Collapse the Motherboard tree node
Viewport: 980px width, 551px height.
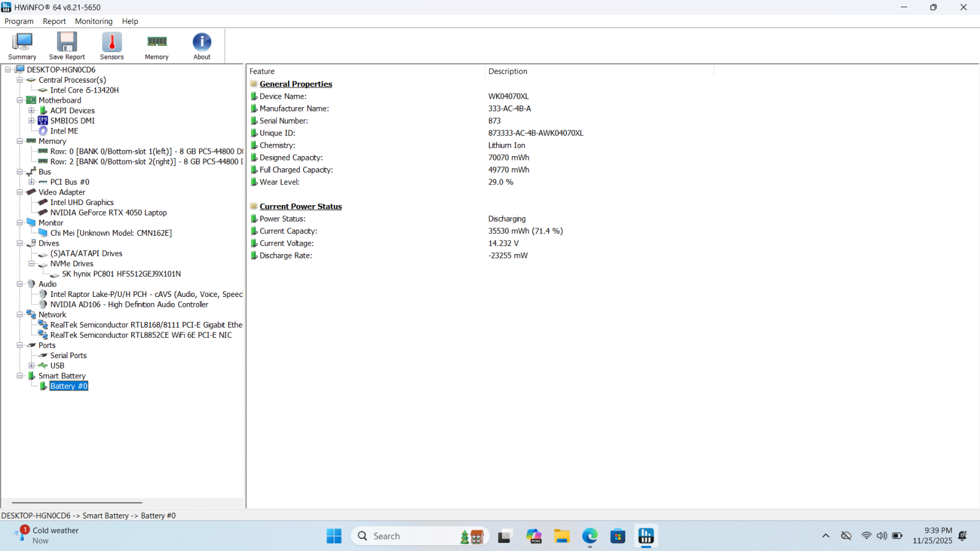[x=20, y=100]
